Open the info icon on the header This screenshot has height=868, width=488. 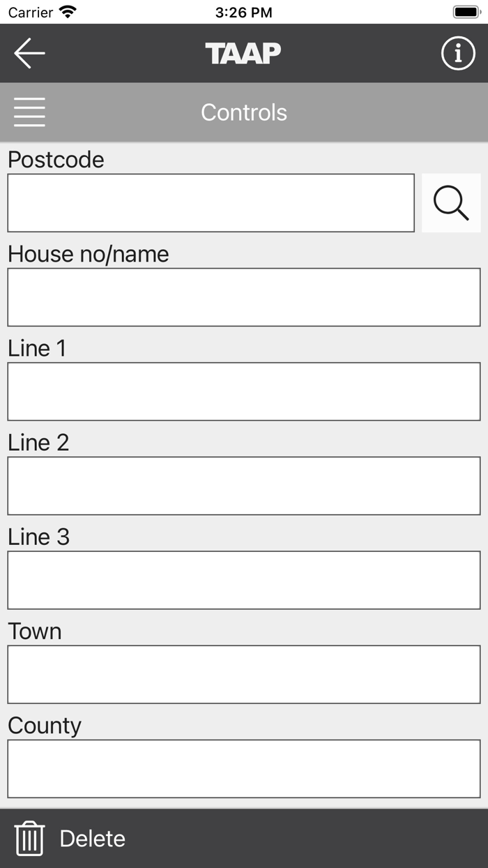pos(457,52)
